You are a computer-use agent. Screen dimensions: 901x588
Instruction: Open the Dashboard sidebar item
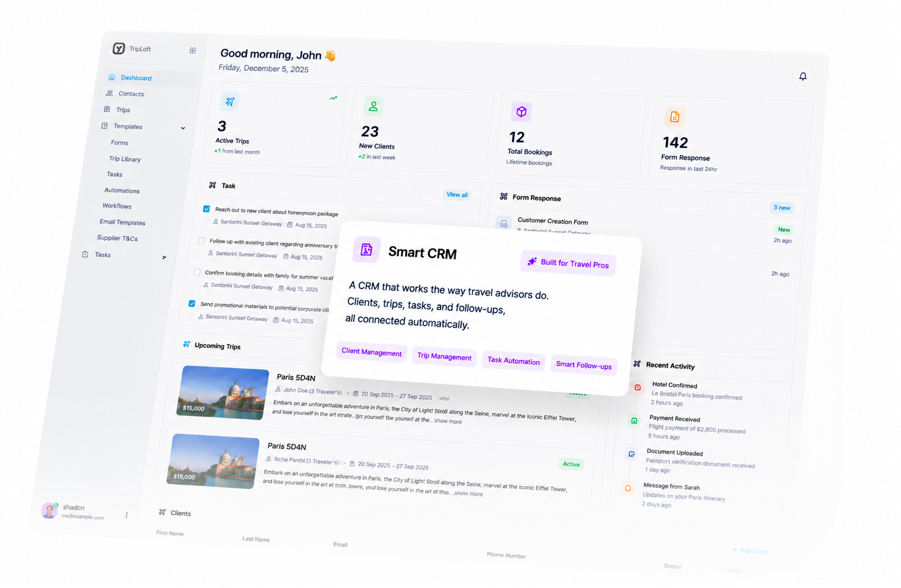click(150, 77)
